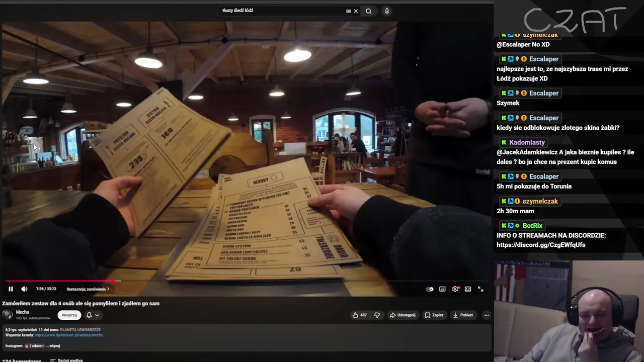The height and width of the screenshot is (362, 644).
Task: Click szymelczak name above '2h 30m mam'
Action: pyautogui.click(x=540, y=201)
